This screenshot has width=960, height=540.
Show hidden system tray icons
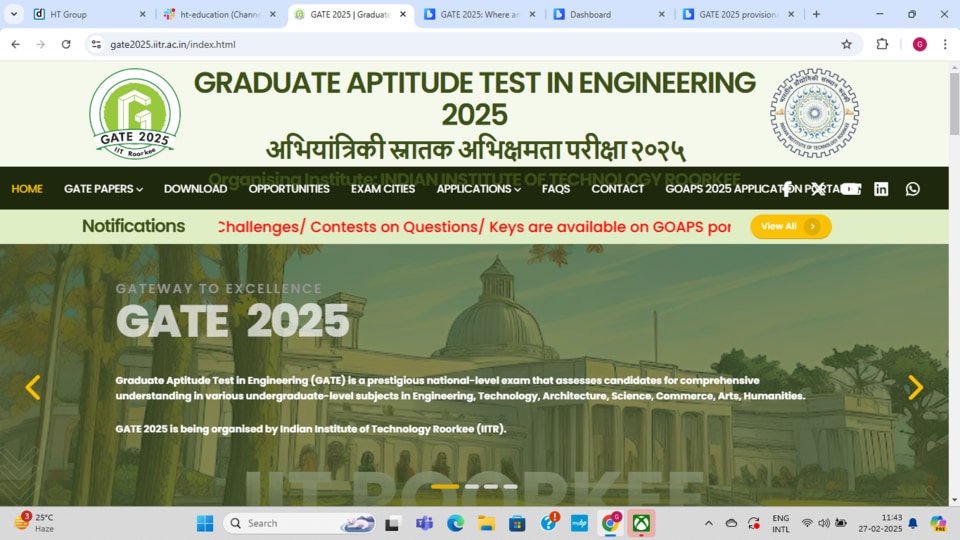pyautogui.click(x=708, y=523)
